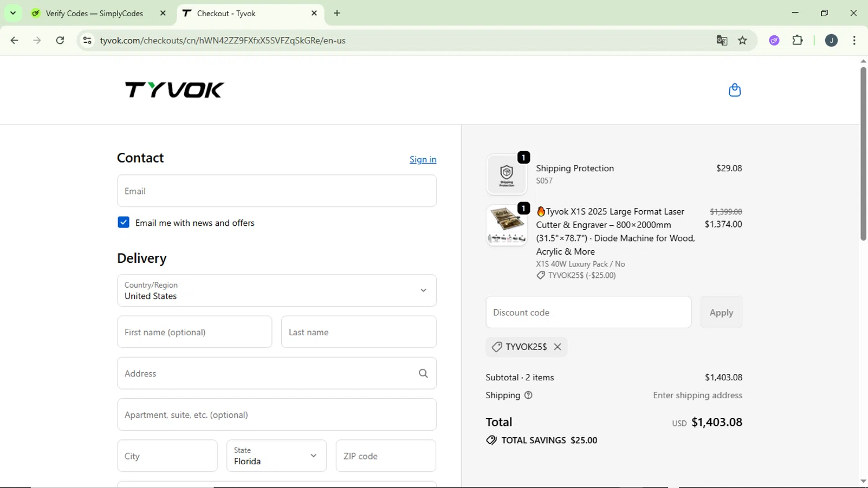Viewport: 868px width, 488px height.
Task: Focus the Apartment, suite, etc. field
Action: point(277,415)
